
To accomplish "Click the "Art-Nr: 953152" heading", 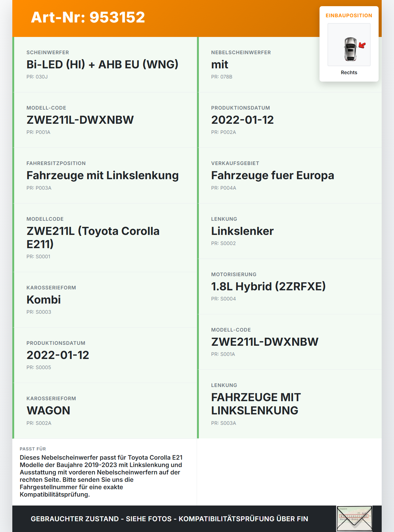I will coord(88,17).
